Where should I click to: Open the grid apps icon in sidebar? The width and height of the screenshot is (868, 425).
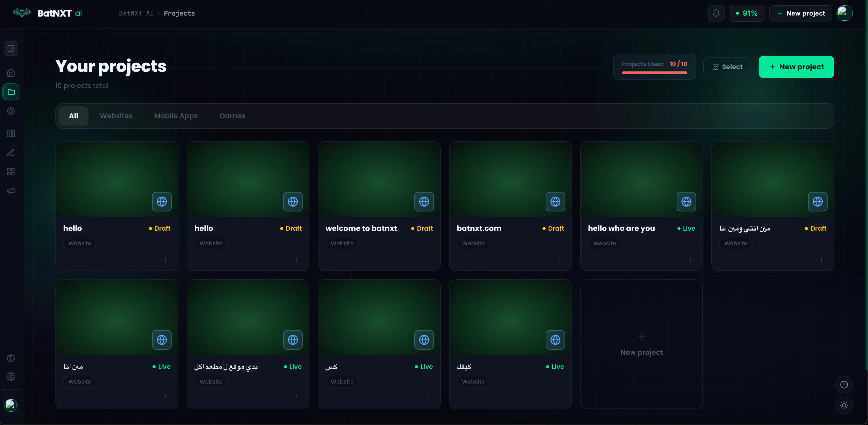[x=11, y=172]
